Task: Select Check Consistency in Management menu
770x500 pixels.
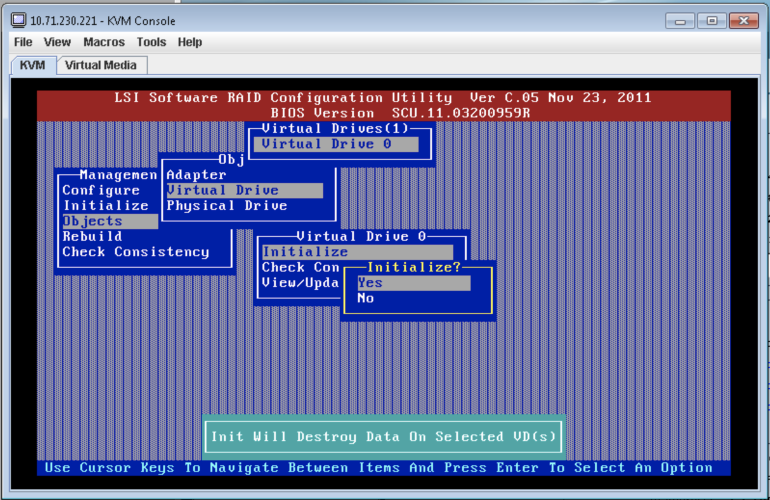Action: pos(136,252)
